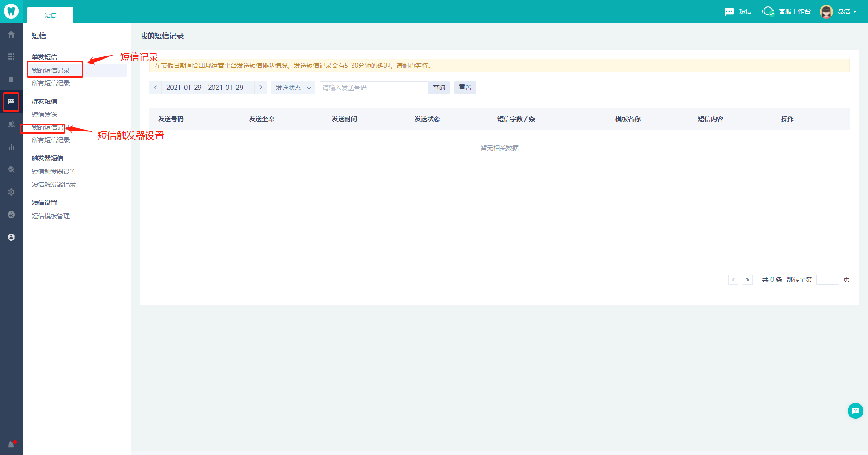Click the 触发器短信 section heading
The image size is (868, 455).
coord(47,158)
